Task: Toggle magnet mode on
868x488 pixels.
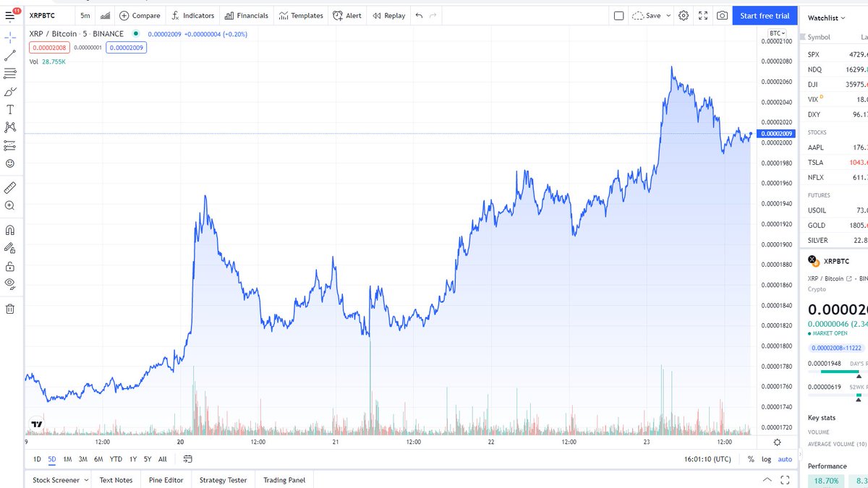Action: 10,231
